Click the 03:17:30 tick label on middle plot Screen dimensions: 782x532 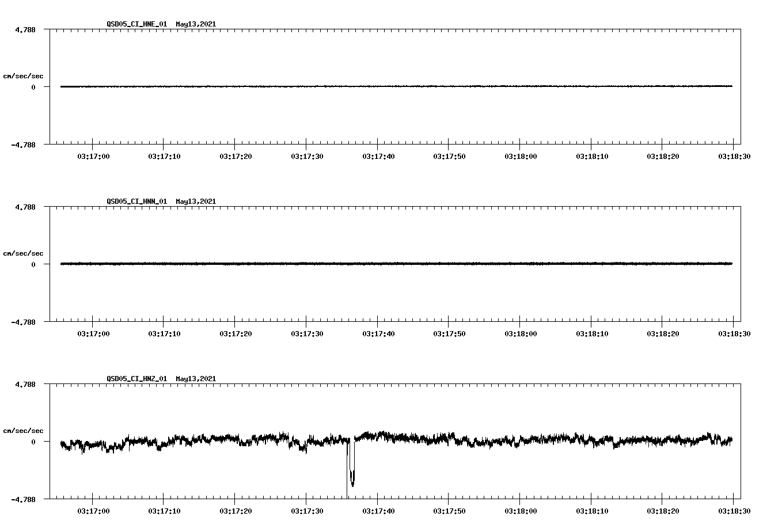pyautogui.click(x=306, y=332)
